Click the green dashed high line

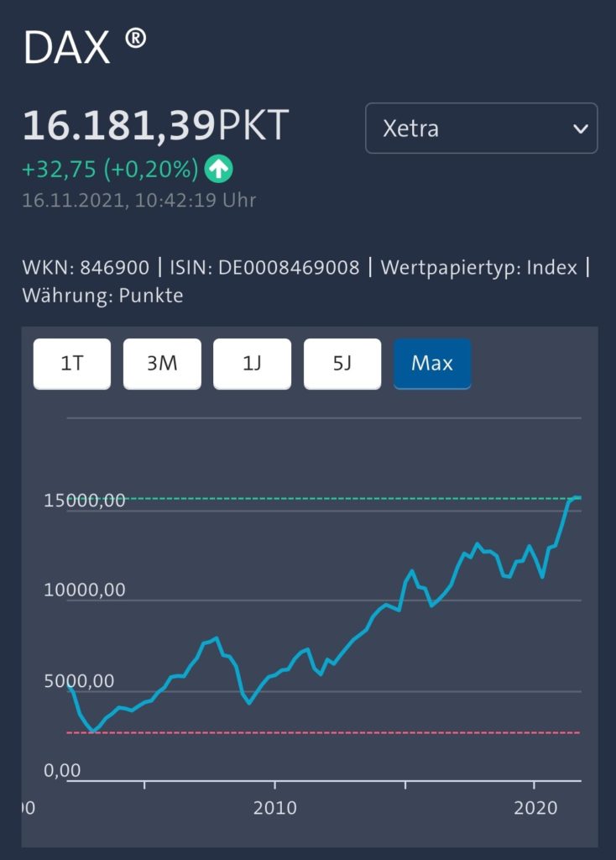[351, 499]
